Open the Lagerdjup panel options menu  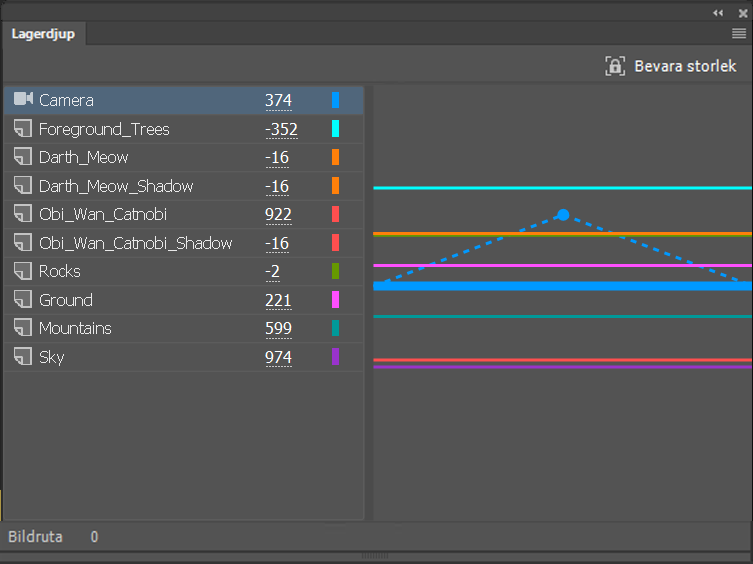click(x=738, y=33)
